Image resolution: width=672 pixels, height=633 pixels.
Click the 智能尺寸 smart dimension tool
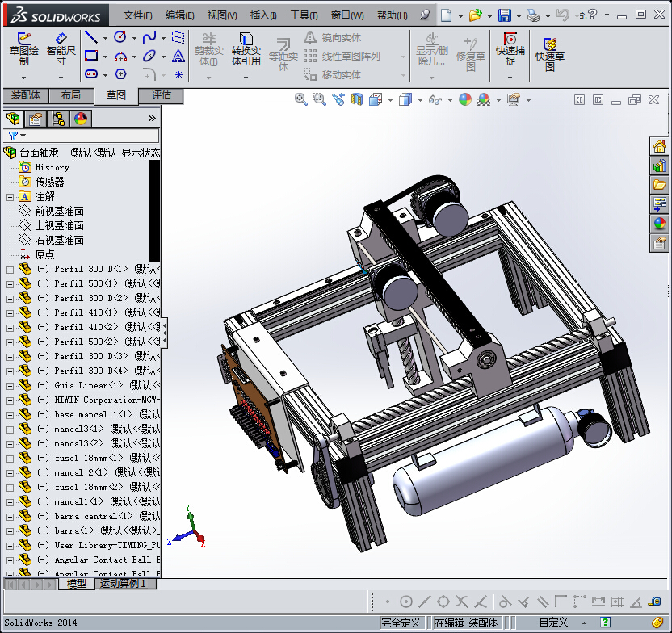click(61, 49)
